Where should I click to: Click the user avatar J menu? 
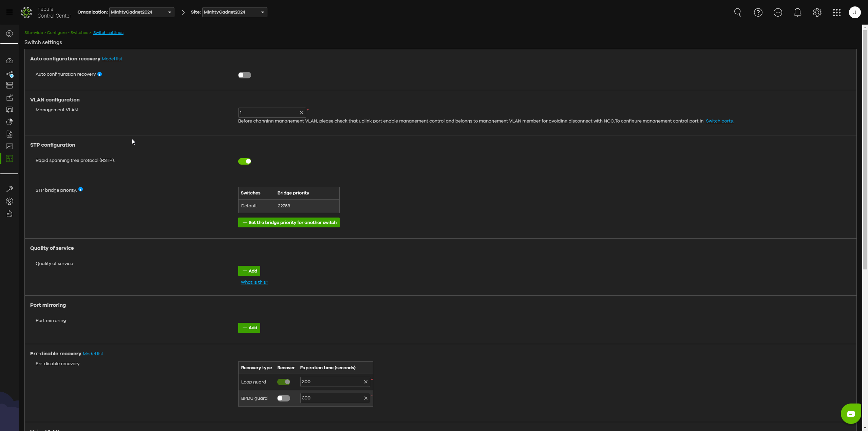tap(854, 13)
